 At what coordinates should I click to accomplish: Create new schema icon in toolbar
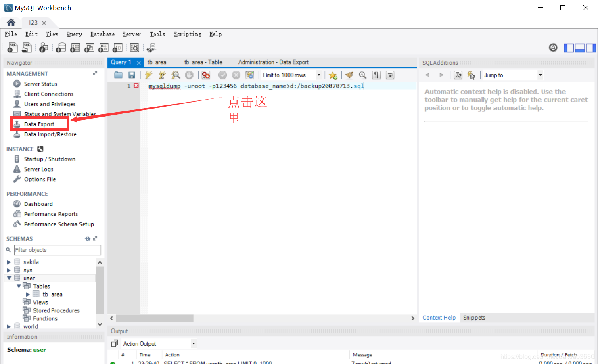(61, 48)
